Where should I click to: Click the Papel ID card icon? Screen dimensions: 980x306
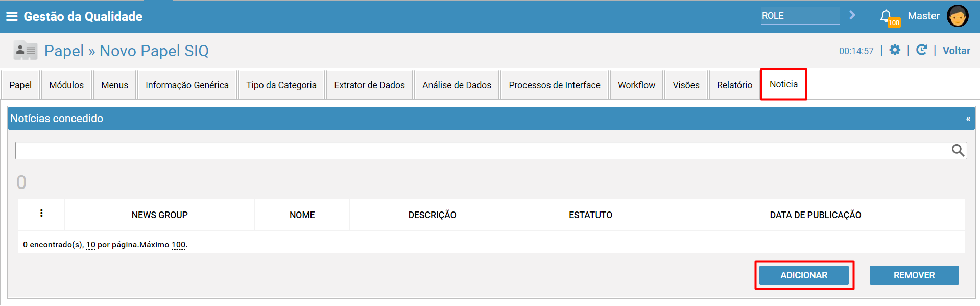tap(26, 50)
